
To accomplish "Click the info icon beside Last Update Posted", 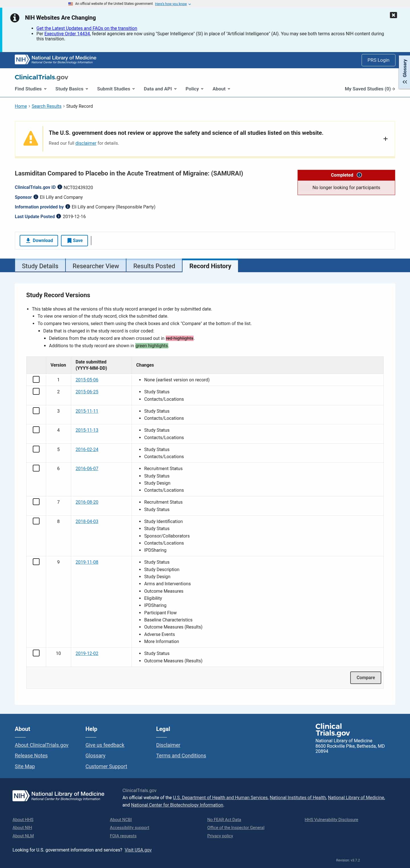I will pos(59,216).
